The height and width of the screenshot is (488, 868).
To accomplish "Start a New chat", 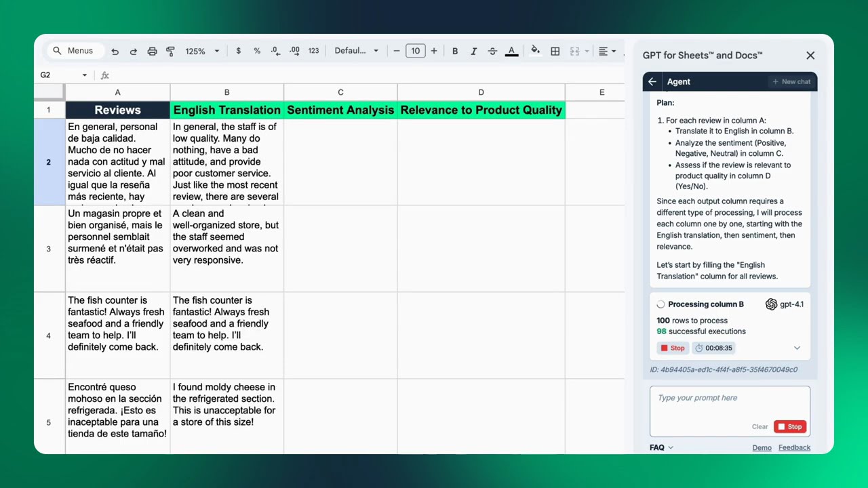I will (x=791, y=81).
